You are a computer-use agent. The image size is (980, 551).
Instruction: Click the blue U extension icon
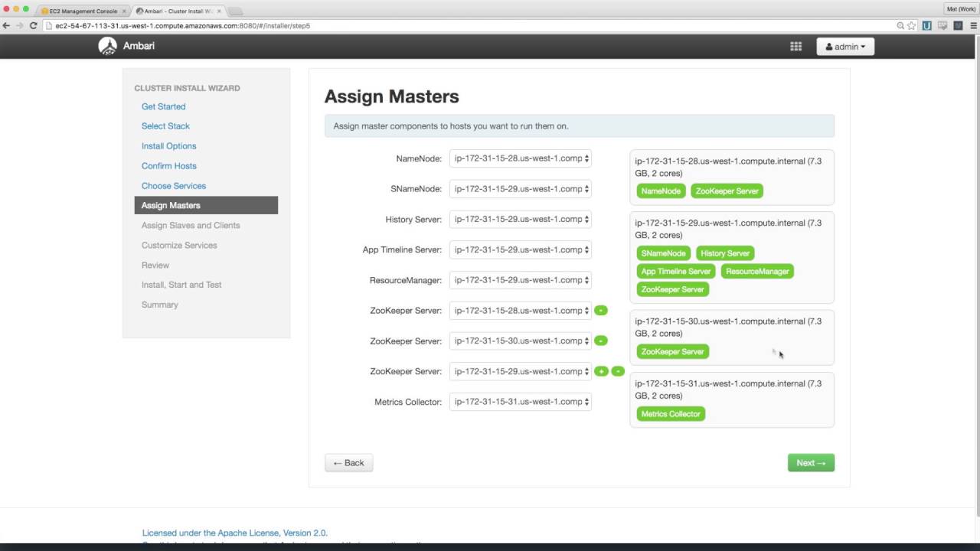tap(927, 25)
